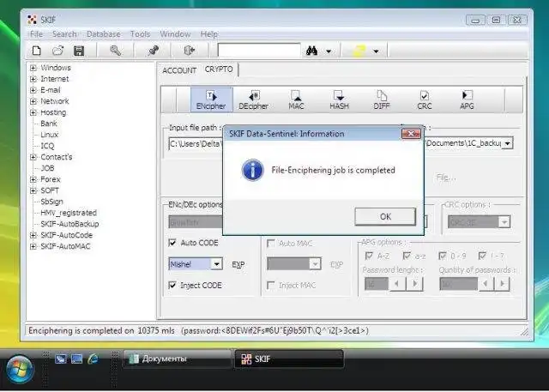This screenshot has width=549, height=392.
Task: Open Документы taskbar button
Action: coord(177,359)
